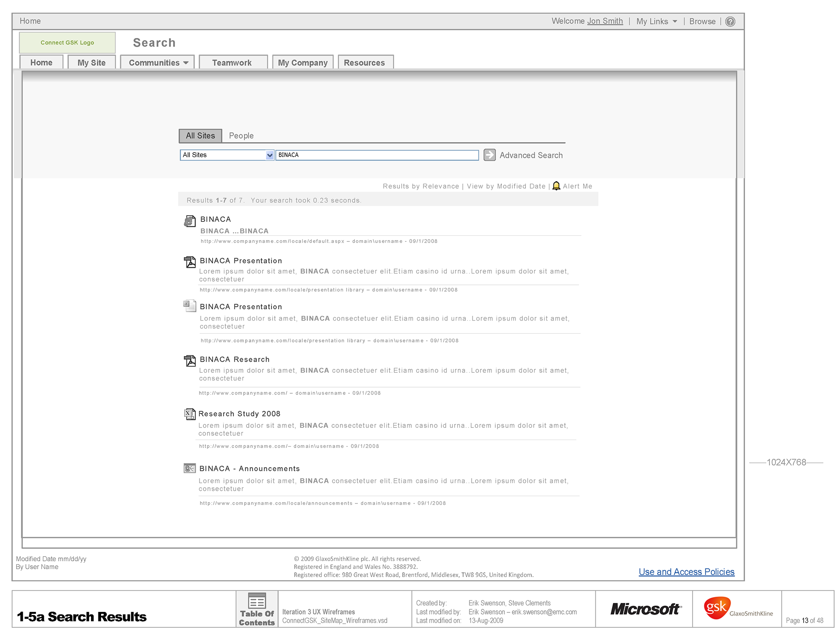The height and width of the screenshot is (633, 840).
Task: Open the My Links dropdown menu
Action: [x=657, y=21]
